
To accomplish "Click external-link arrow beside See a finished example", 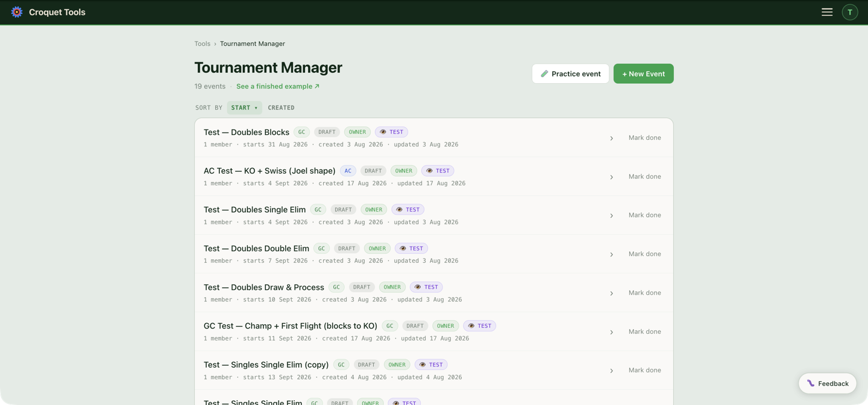I will 317,86.
